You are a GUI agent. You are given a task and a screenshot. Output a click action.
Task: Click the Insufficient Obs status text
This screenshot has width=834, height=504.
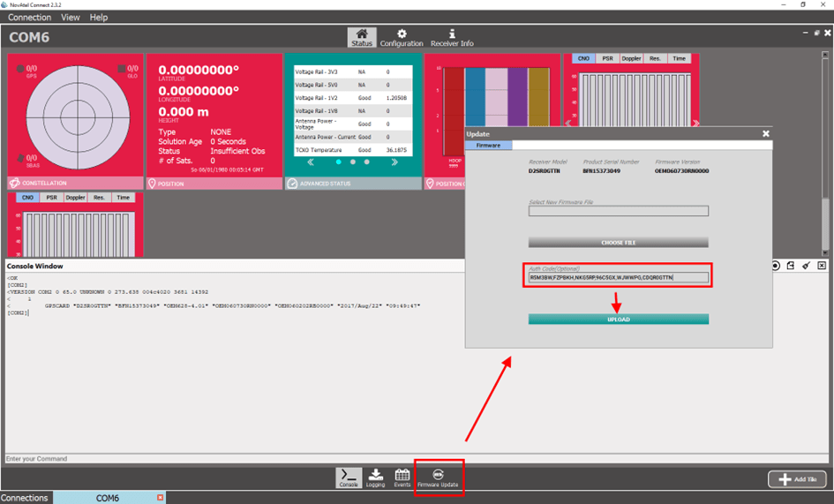(x=237, y=151)
